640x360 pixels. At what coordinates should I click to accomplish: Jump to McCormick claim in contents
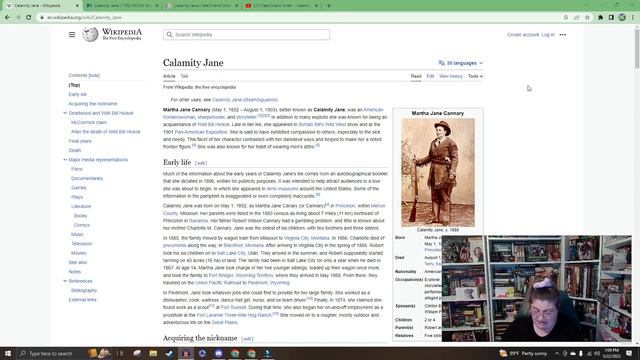(89, 122)
